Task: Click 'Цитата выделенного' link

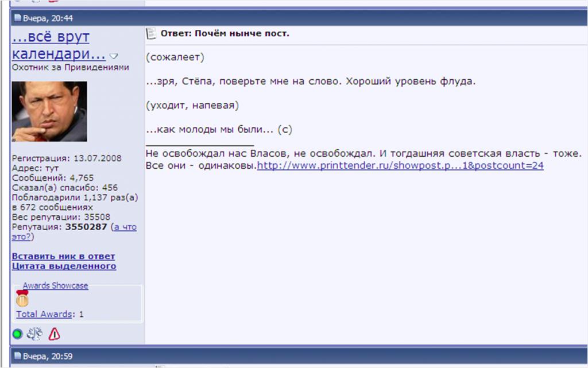Action: click(64, 266)
